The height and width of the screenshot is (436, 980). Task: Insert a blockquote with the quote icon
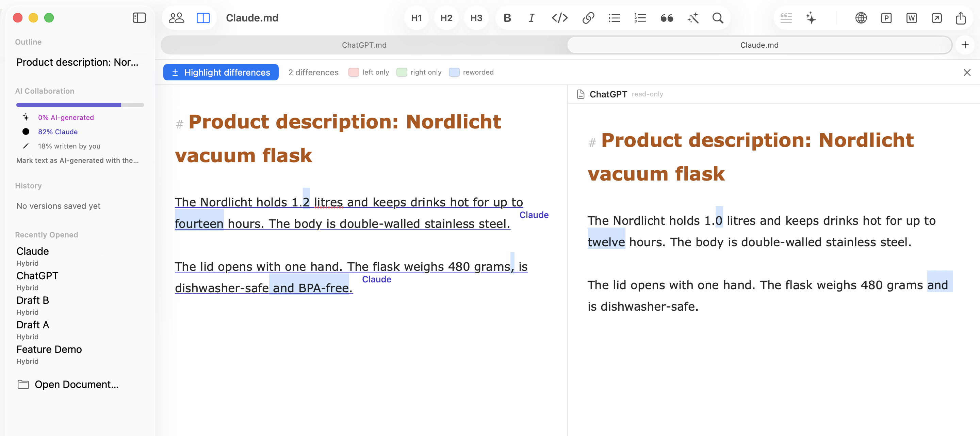667,18
